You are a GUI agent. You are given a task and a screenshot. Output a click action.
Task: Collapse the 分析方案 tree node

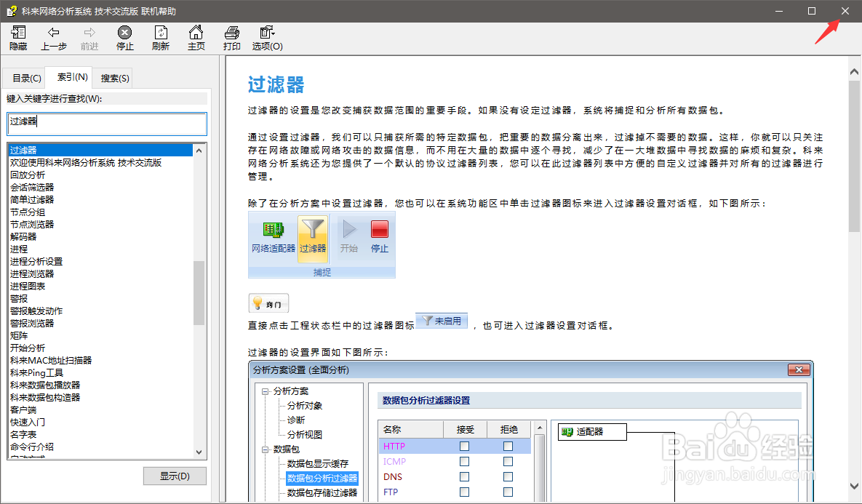pos(265,391)
